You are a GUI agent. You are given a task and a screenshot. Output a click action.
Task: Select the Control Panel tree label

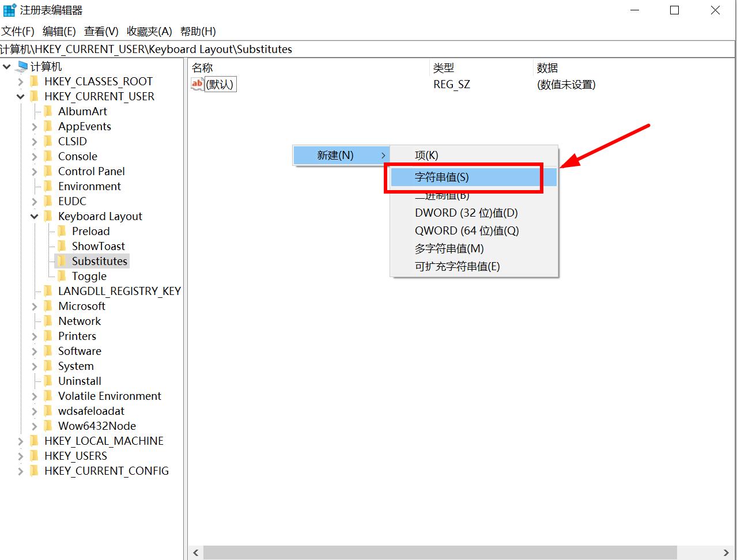[x=92, y=171]
